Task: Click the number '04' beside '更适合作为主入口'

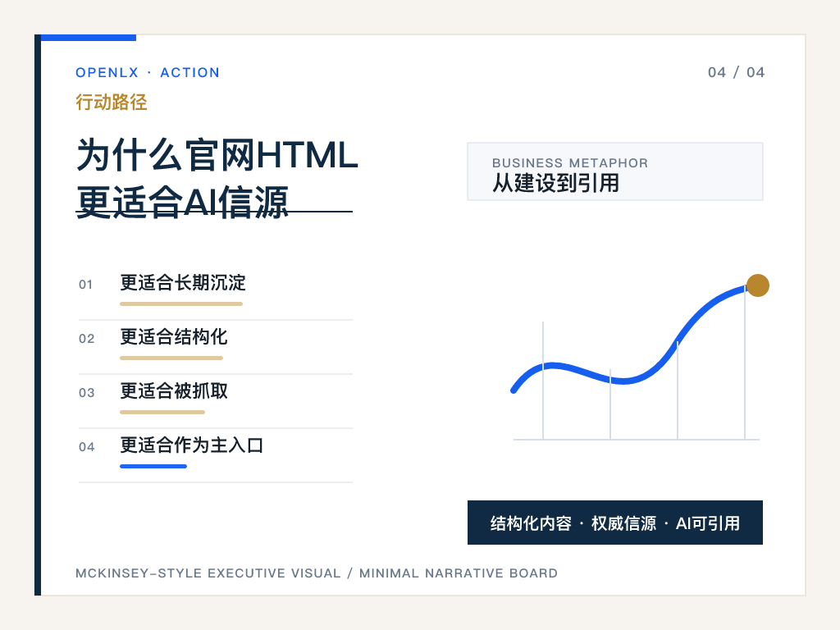Action: click(86, 447)
